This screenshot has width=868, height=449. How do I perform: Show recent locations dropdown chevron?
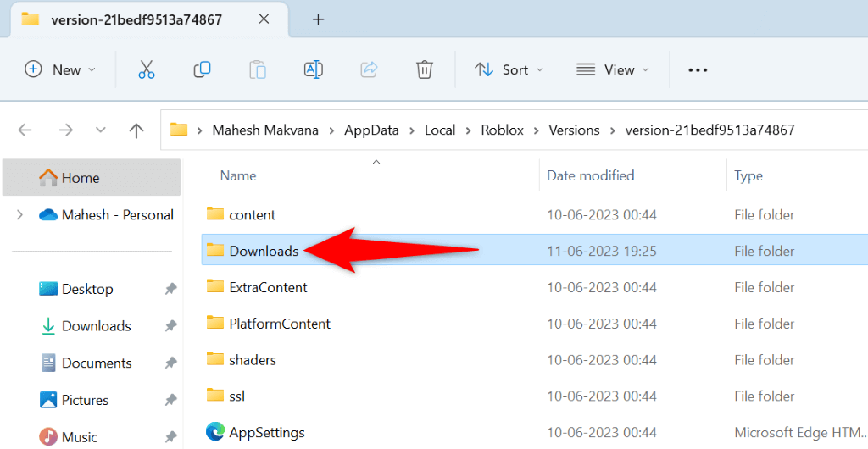(101, 130)
